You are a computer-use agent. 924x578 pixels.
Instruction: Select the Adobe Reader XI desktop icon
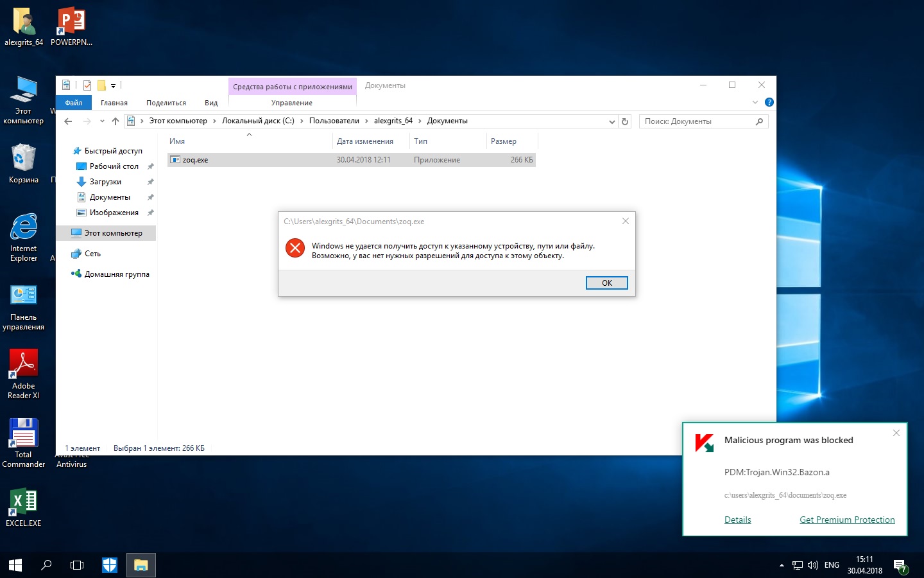click(x=24, y=374)
